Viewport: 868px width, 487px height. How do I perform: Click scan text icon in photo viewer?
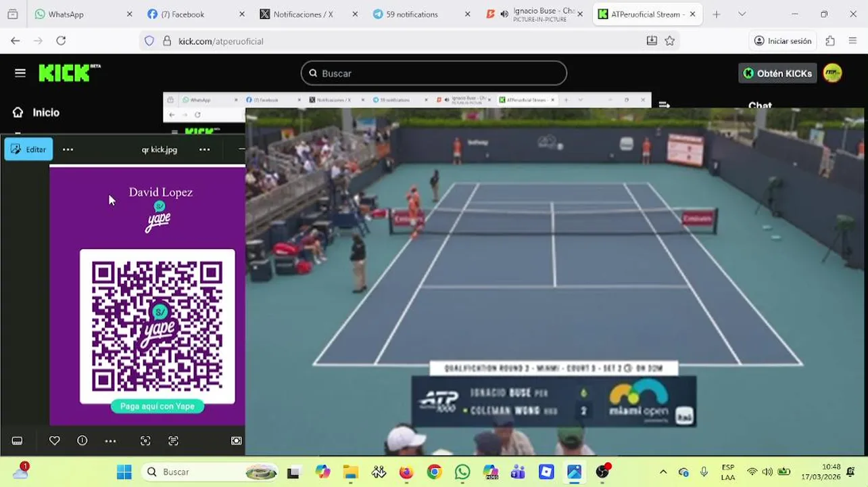click(x=174, y=440)
